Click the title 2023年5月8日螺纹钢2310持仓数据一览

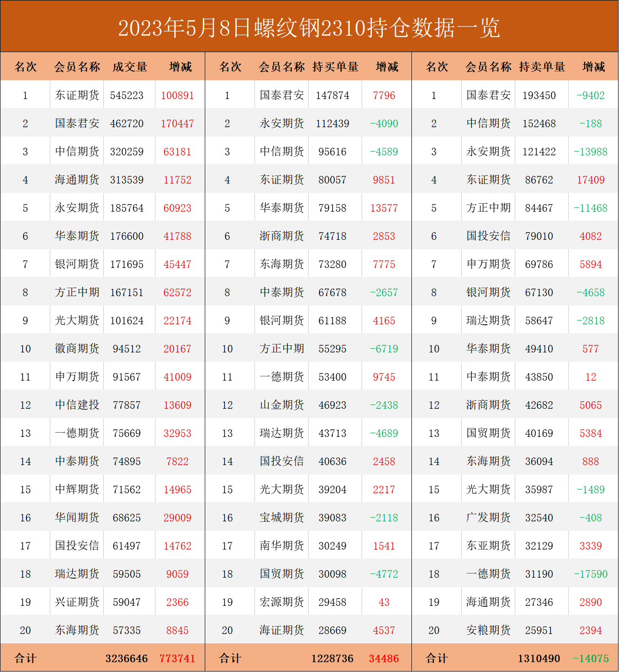309,28
